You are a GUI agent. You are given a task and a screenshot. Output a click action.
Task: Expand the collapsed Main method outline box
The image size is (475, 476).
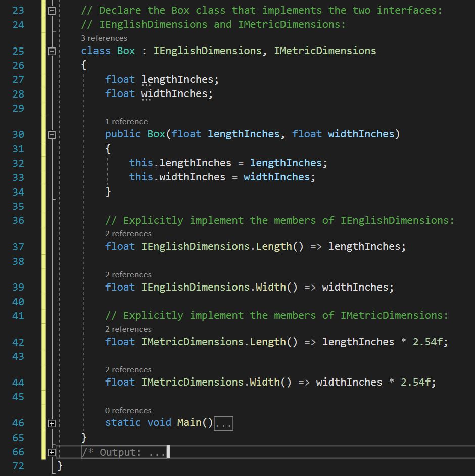click(52, 423)
